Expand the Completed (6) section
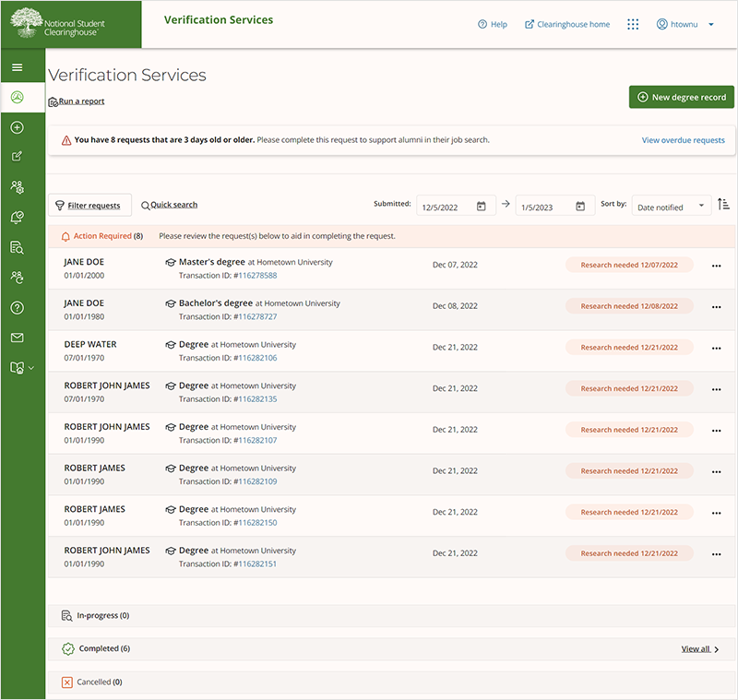 390,648
